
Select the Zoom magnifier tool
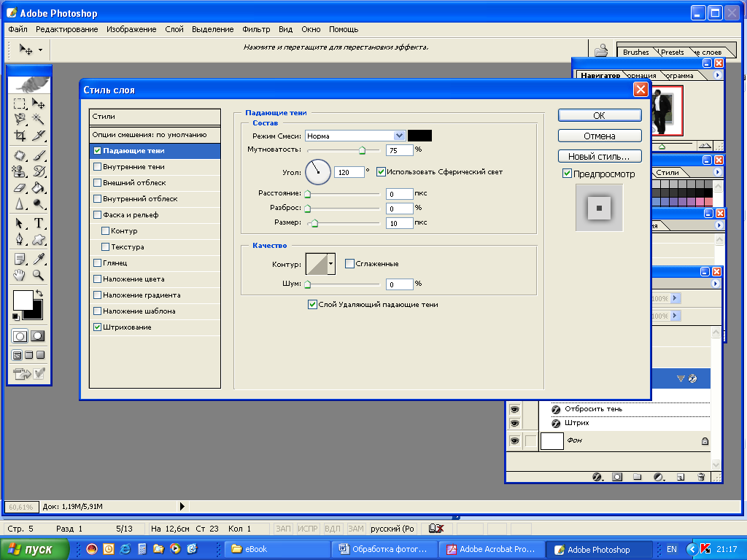[x=39, y=275]
